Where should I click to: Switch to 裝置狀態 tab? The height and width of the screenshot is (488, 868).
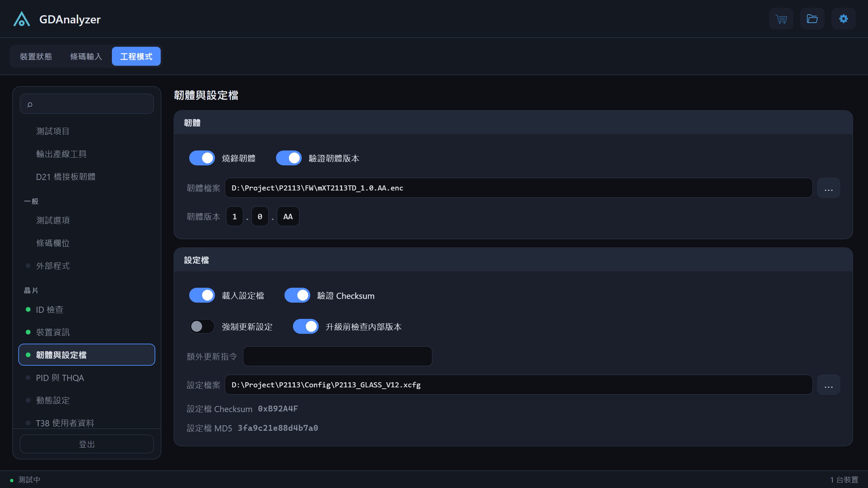tap(36, 56)
